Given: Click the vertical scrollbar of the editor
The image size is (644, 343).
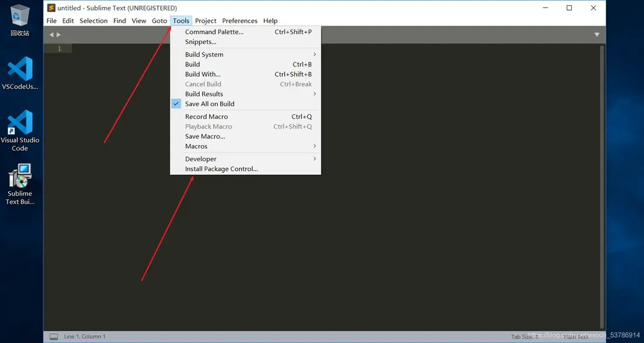Looking at the screenshot, I should (x=602, y=187).
